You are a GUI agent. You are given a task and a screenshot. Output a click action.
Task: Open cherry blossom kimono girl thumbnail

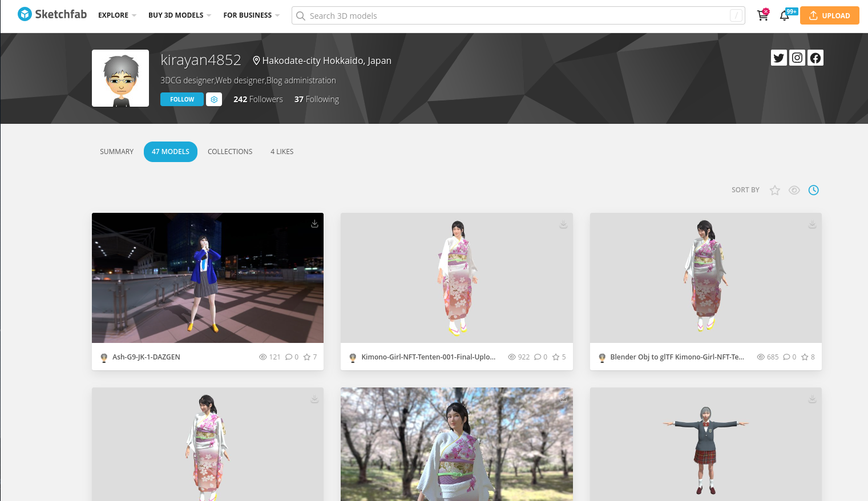pyautogui.click(x=457, y=445)
